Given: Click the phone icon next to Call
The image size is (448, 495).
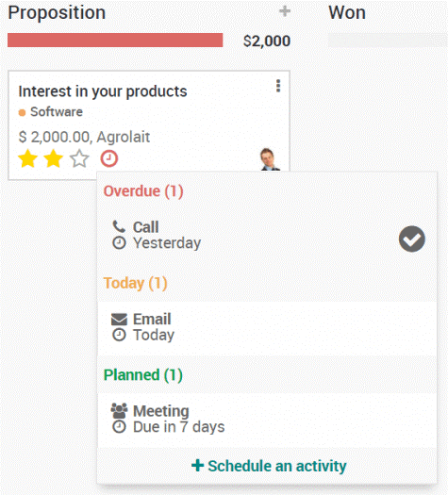Looking at the screenshot, I should click(119, 226).
